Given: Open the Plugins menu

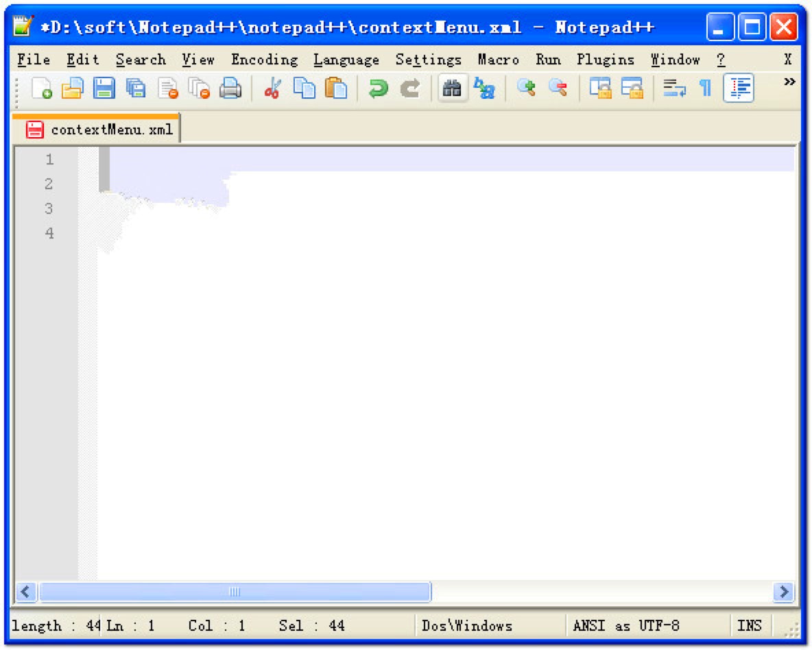Looking at the screenshot, I should tap(606, 60).
